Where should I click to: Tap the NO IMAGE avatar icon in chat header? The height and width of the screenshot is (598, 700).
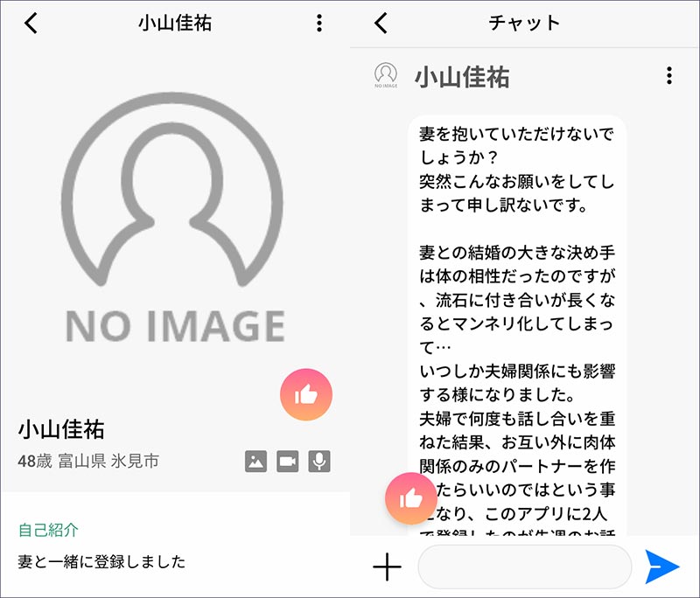tap(386, 73)
